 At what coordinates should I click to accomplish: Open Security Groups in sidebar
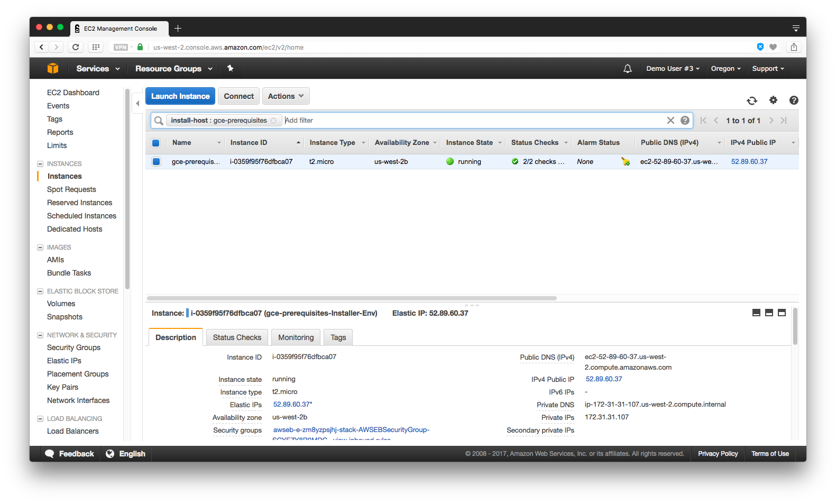[x=74, y=347]
